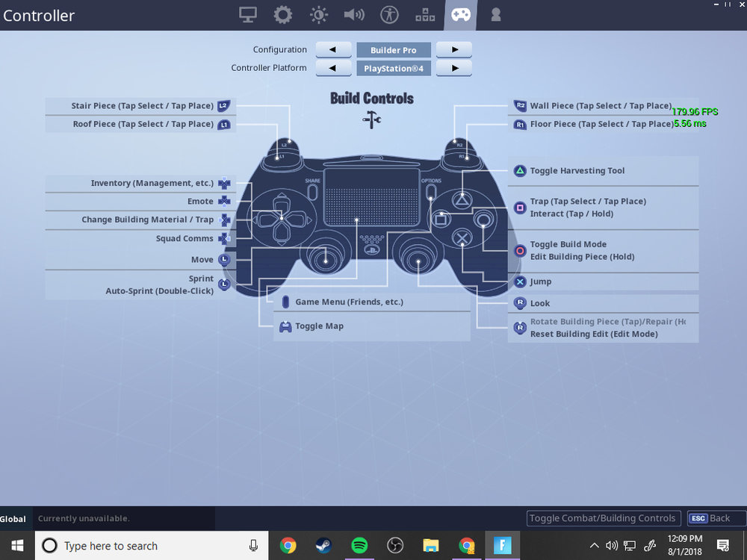
Task: Click triangle icon for Toggle Harvesting Tool
Action: click(520, 170)
